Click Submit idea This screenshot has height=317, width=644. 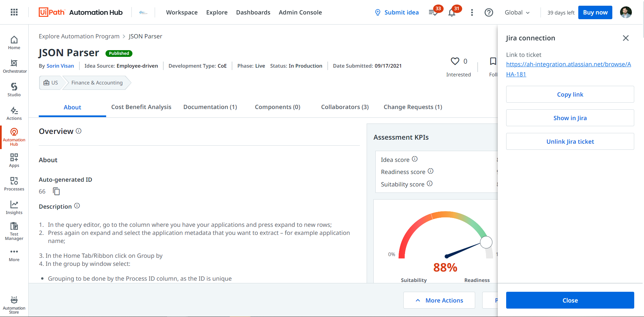pos(397,12)
